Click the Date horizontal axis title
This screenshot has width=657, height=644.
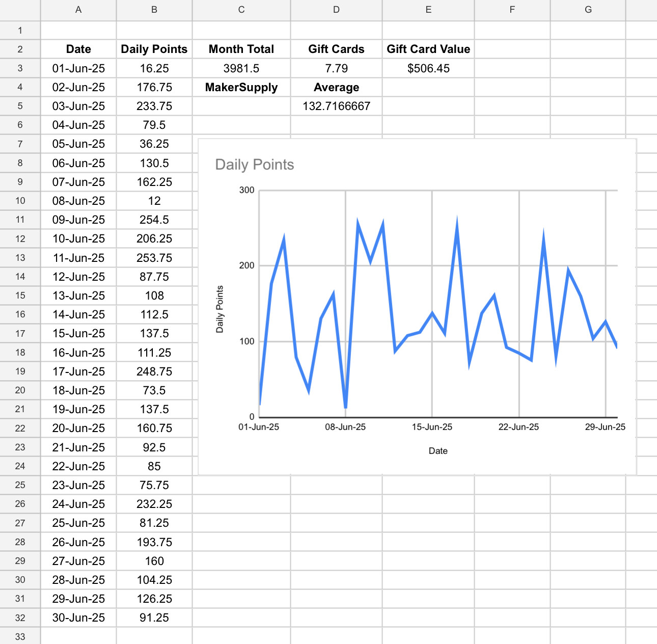point(438,451)
